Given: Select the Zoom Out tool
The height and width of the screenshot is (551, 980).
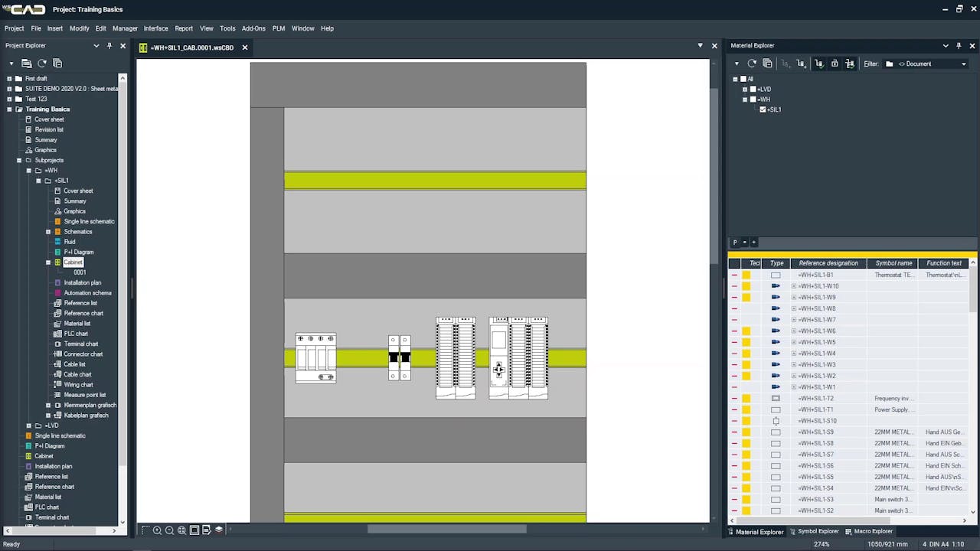Looking at the screenshot, I should tap(168, 530).
